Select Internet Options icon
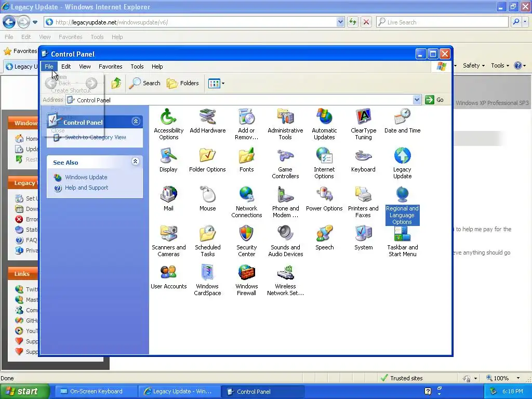 [x=324, y=163]
